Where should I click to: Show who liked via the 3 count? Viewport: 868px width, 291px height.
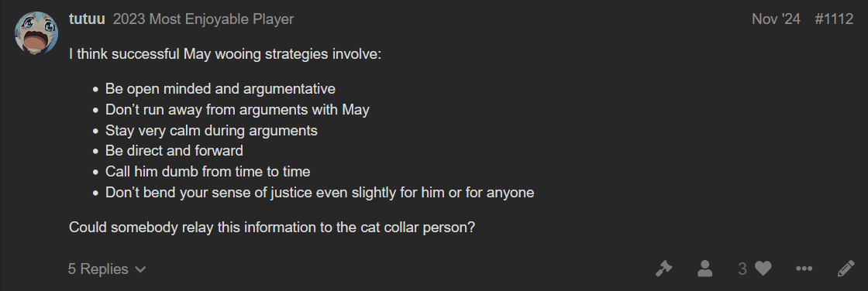point(742,269)
